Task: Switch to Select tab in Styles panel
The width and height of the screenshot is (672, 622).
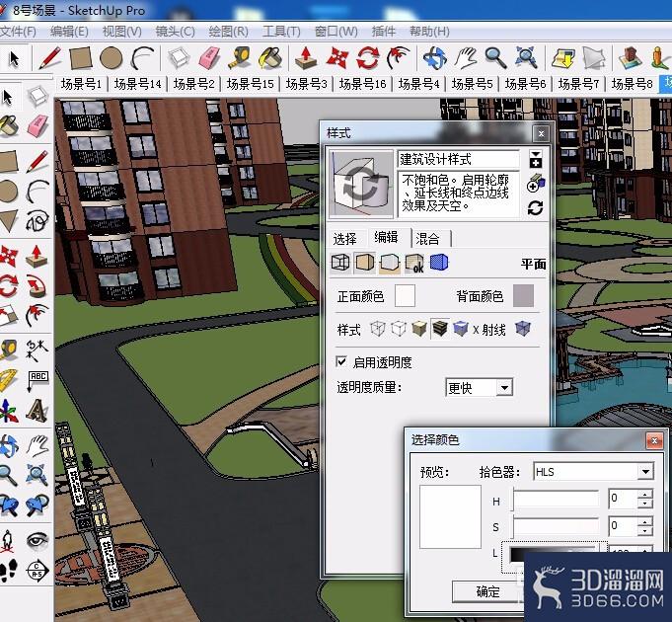Action: (x=344, y=239)
